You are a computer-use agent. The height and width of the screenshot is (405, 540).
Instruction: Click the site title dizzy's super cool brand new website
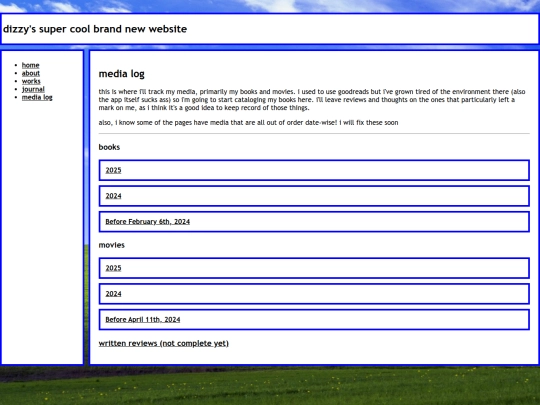[x=95, y=29]
